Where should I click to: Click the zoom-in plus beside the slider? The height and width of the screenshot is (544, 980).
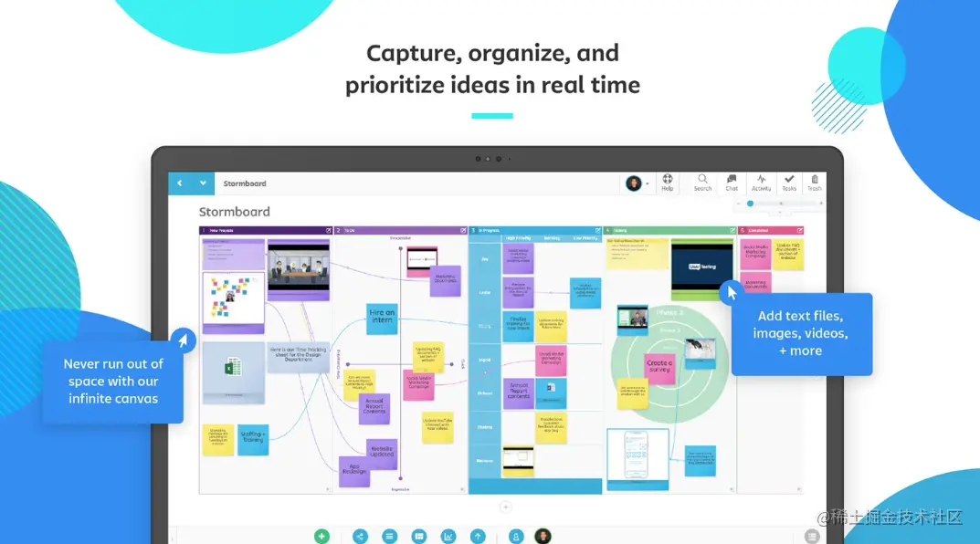821,204
